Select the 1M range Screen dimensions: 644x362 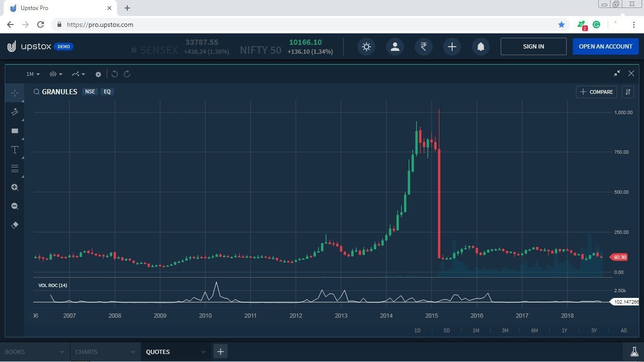point(476,330)
